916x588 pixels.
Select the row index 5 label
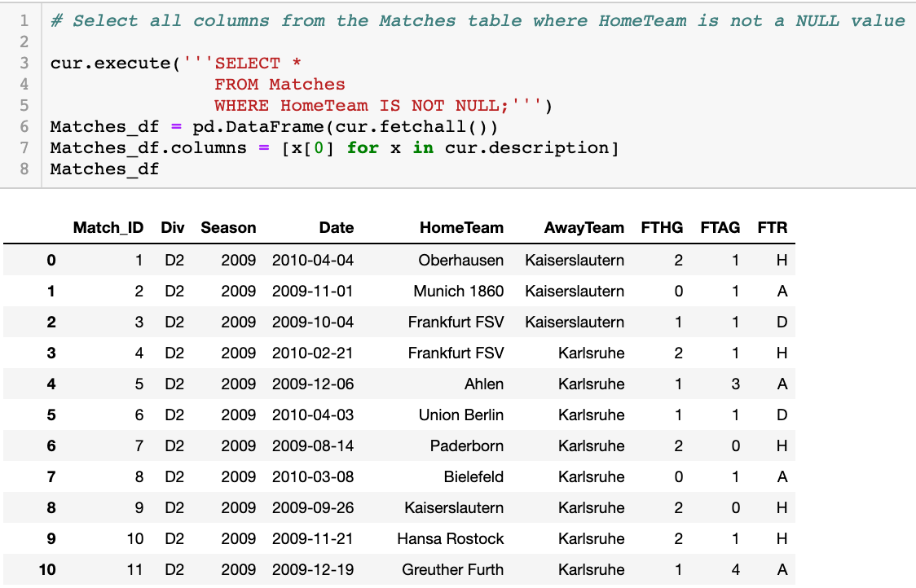(x=51, y=415)
